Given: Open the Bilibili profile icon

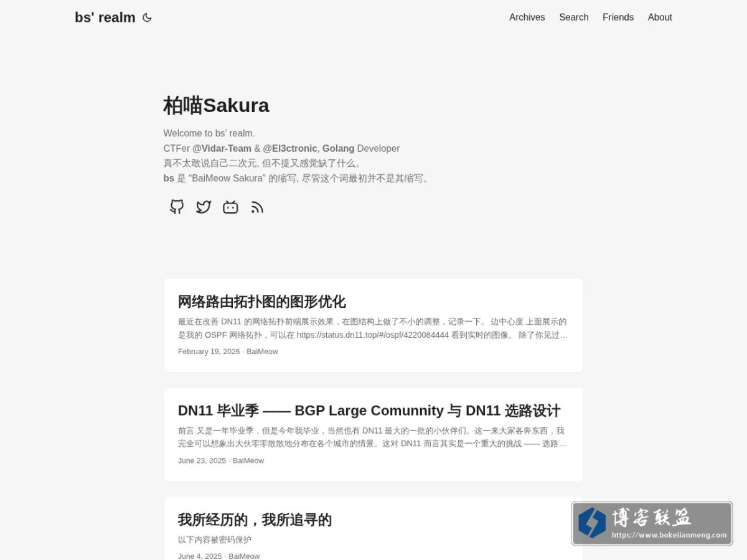Looking at the screenshot, I should coord(230,207).
